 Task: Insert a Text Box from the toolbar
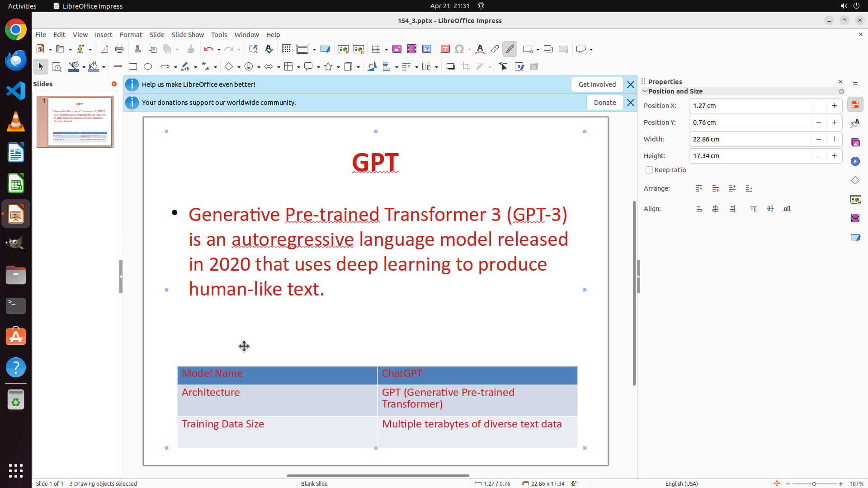(x=445, y=49)
